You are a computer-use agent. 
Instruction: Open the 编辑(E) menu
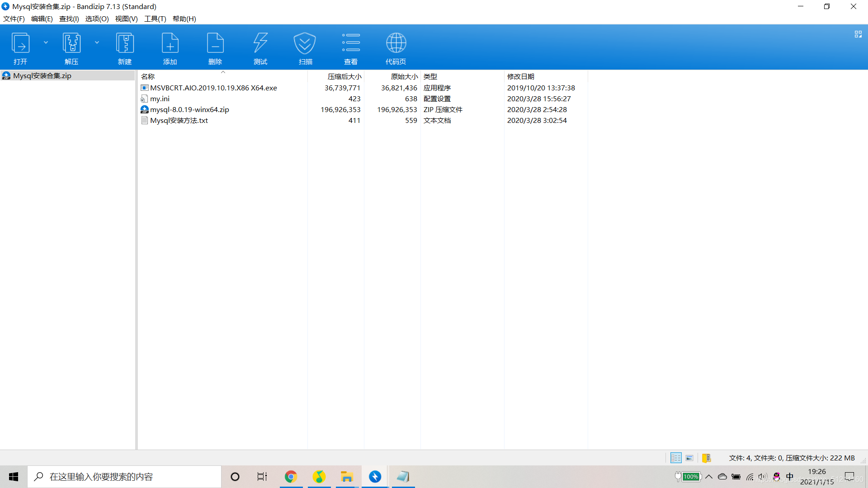[42, 19]
